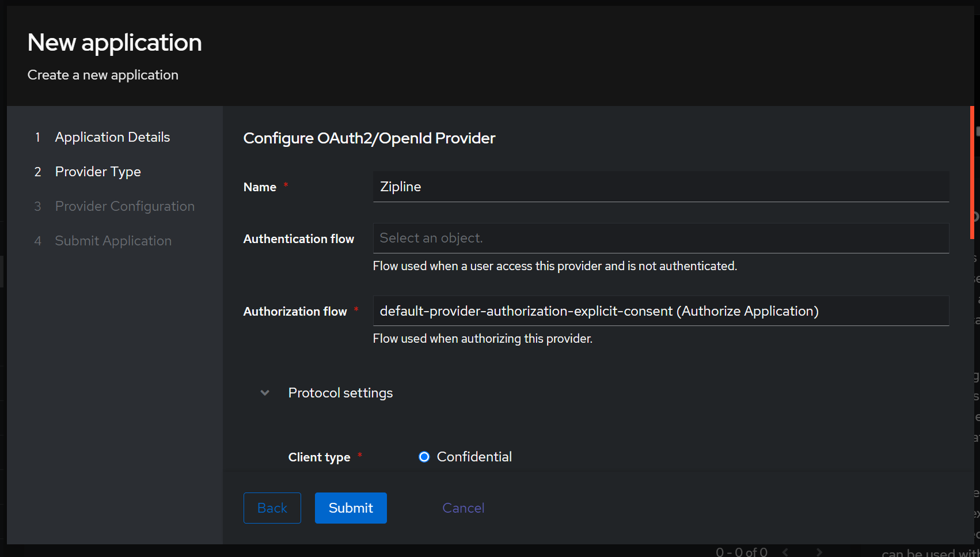Return to the Application Details step
The width and height of the screenshot is (980, 557).
point(112,137)
